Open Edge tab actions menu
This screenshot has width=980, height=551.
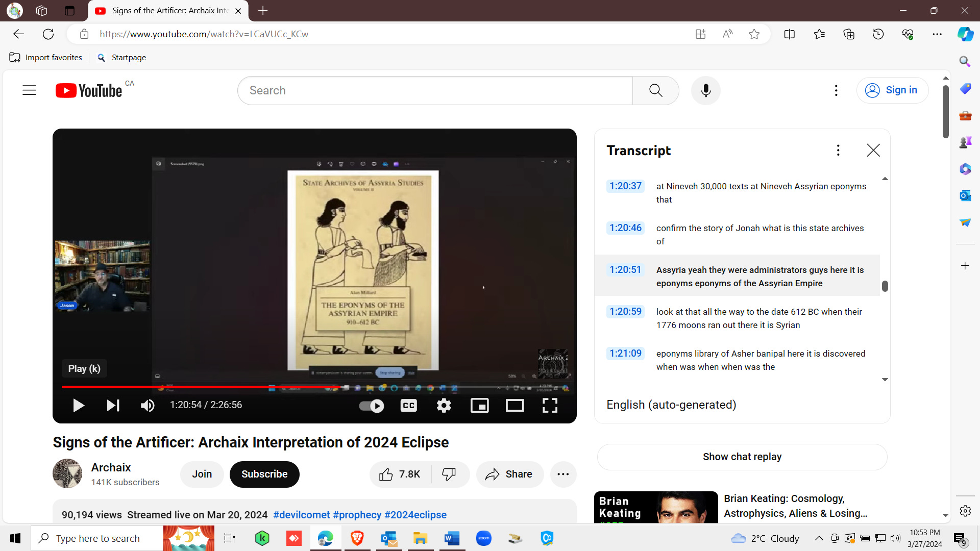[70, 11]
